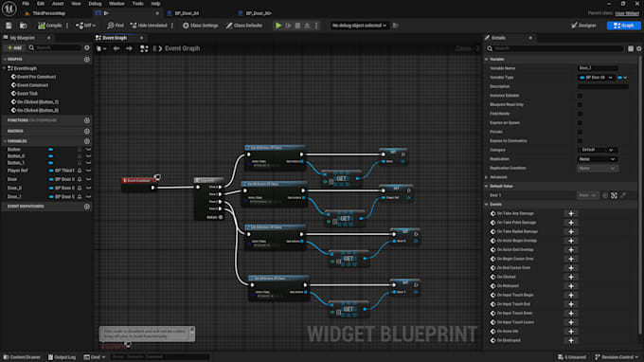
Task: Expand the Advanced section
Action: (x=486, y=177)
